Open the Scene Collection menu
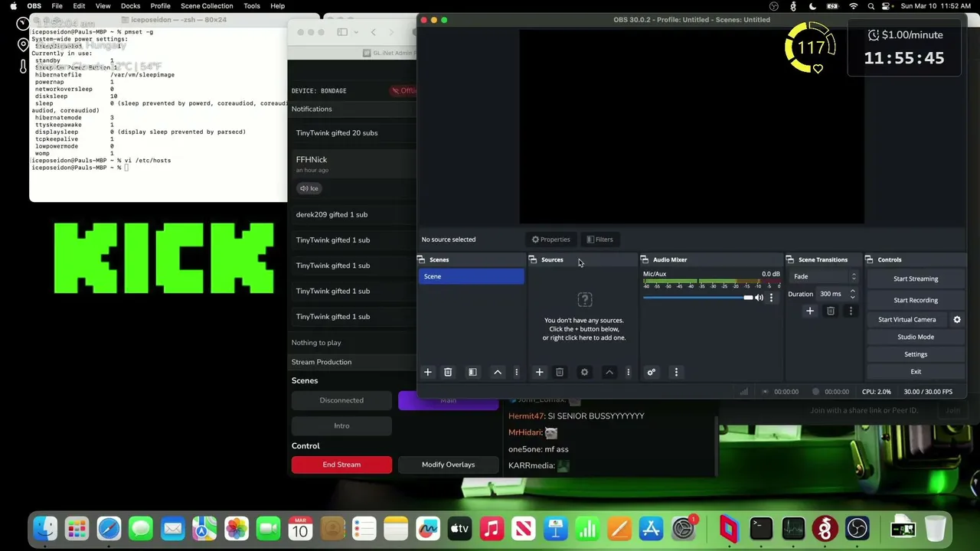 point(207,6)
